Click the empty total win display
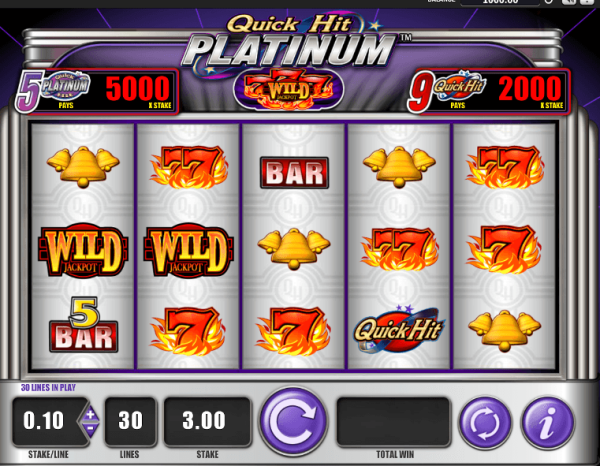Viewport: 600px width, 466px height. pyautogui.click(x=393, y=421)
